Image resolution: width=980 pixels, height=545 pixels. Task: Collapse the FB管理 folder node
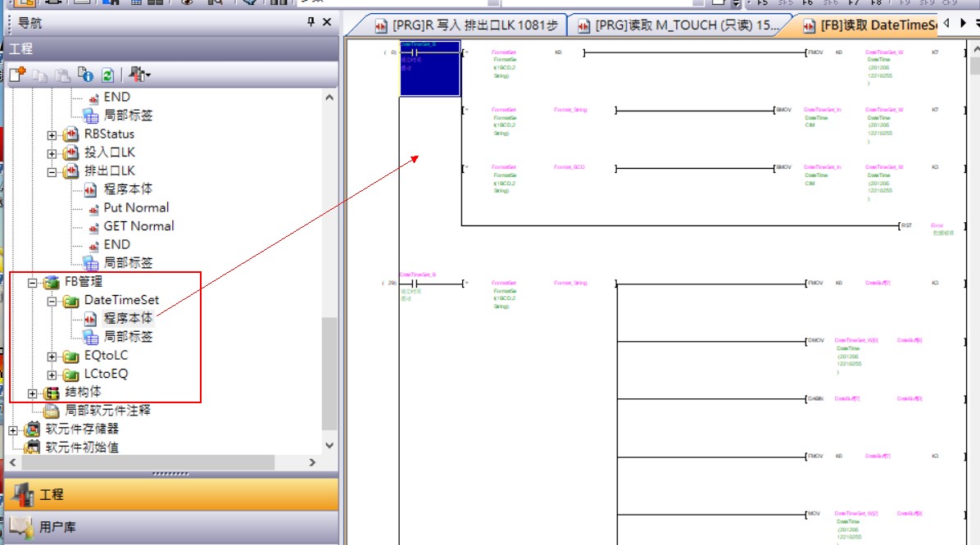point(34,283)
